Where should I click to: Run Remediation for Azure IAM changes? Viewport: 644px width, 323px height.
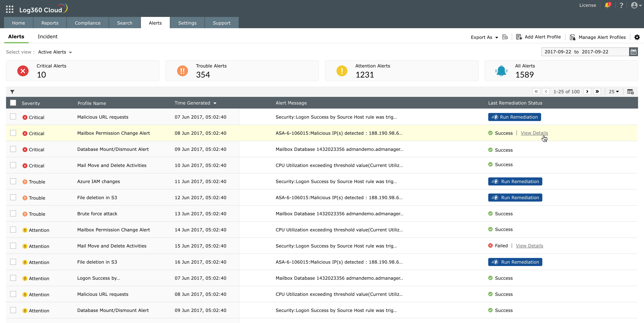point(515,181)
